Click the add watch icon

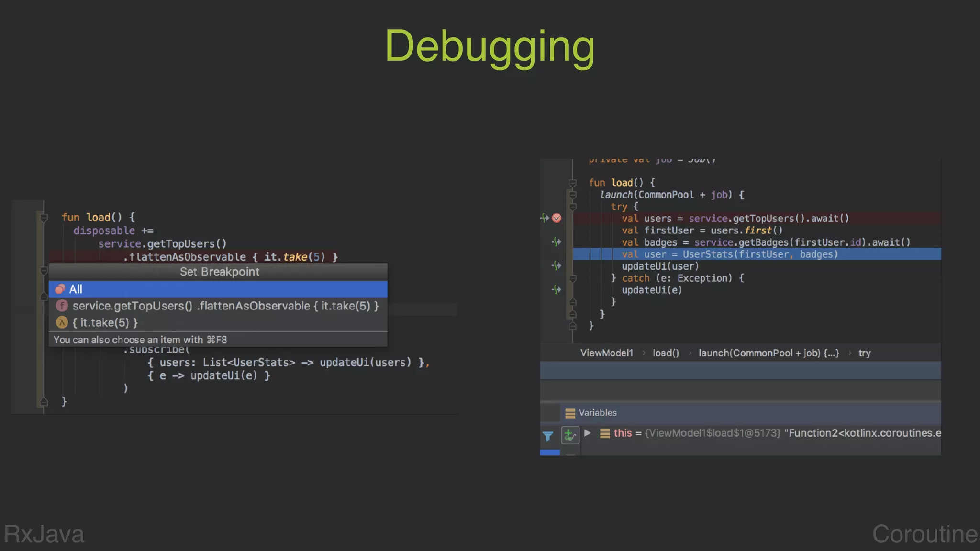click(x=569, y=435)
